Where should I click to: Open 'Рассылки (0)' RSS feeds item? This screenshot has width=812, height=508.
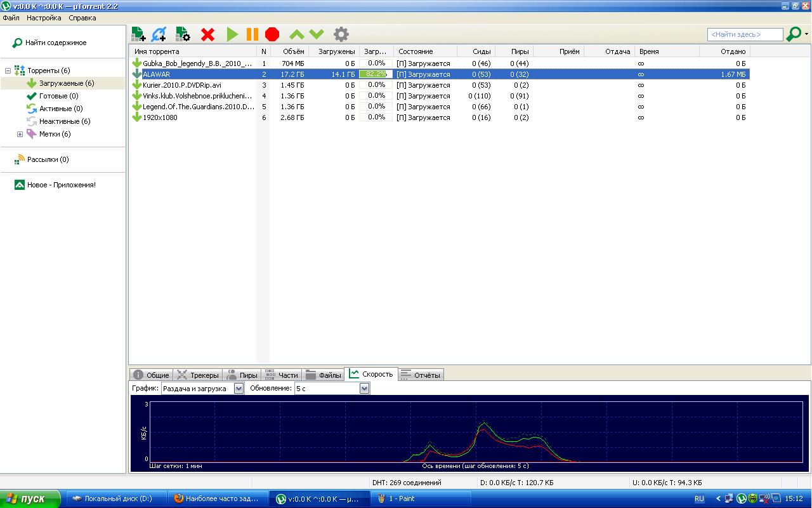(x=48, y=159)
